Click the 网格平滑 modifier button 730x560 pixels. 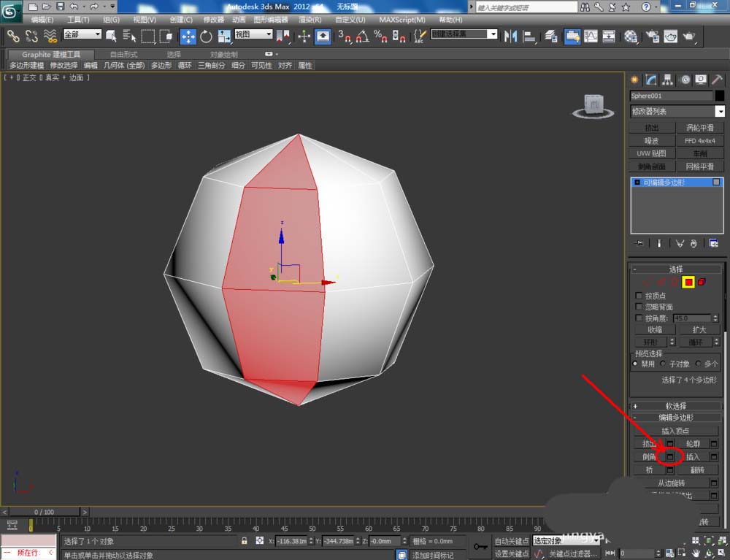pyautogui.click(x=699, y=166)
